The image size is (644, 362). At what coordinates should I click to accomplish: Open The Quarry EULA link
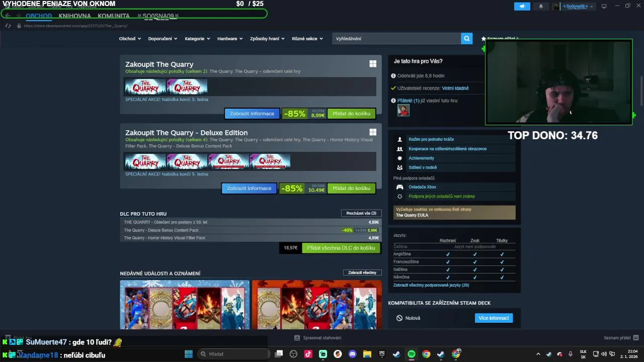[412, 215]
